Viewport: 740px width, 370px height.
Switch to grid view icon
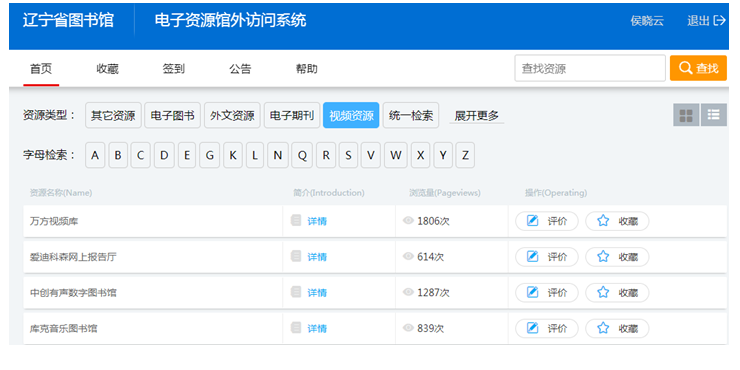click(686, 115)
